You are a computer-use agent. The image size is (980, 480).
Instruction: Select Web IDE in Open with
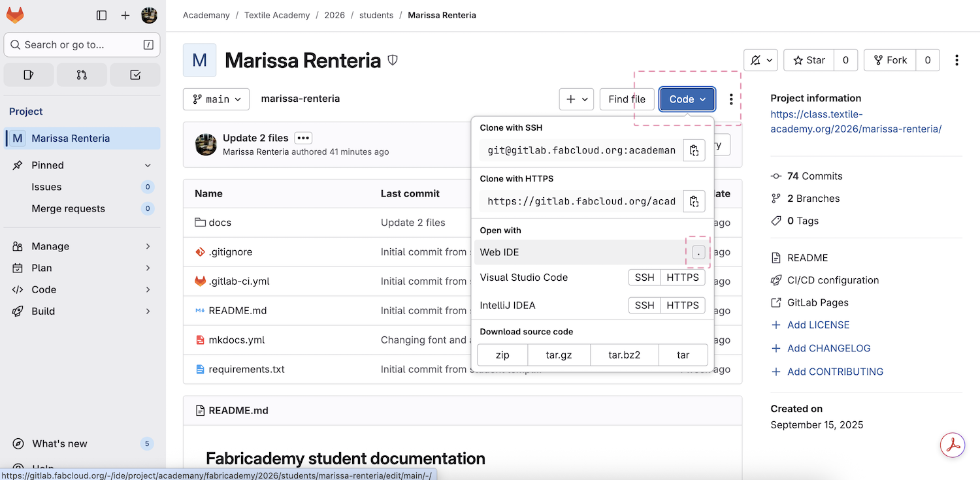click(x=500, y=252)
